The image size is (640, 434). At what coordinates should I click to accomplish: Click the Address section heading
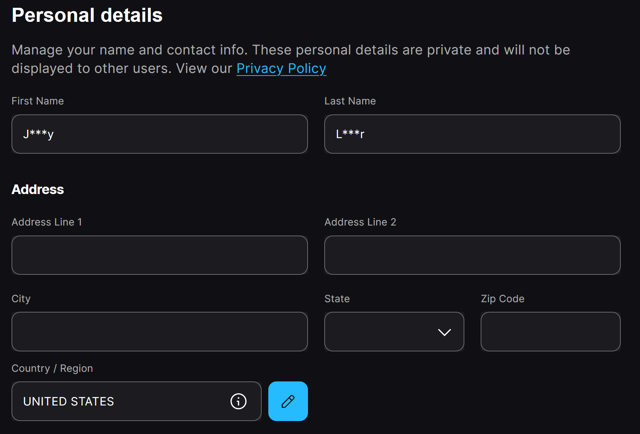click(38, 189)
